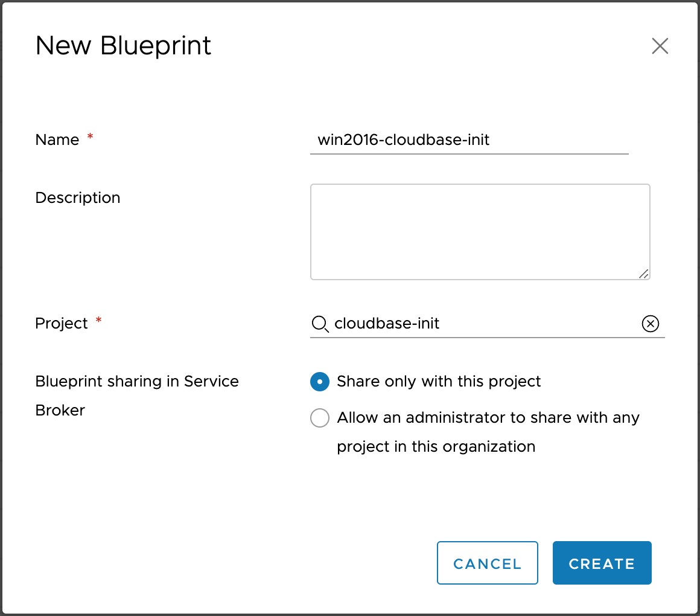Click Create to save the blueprint
Screen dimensions: 700x616
(x=602, y=563)
